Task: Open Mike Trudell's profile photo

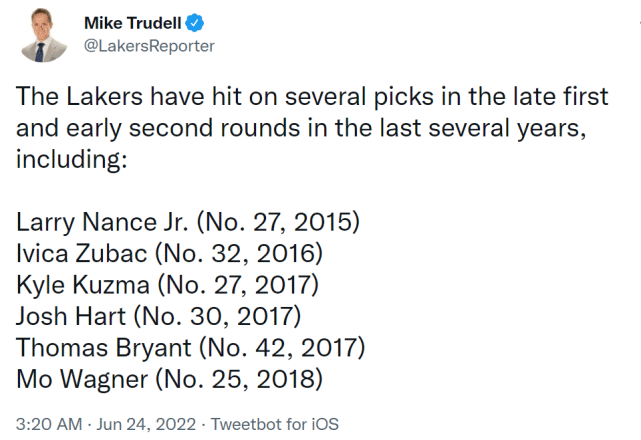Action: point(43,35)
